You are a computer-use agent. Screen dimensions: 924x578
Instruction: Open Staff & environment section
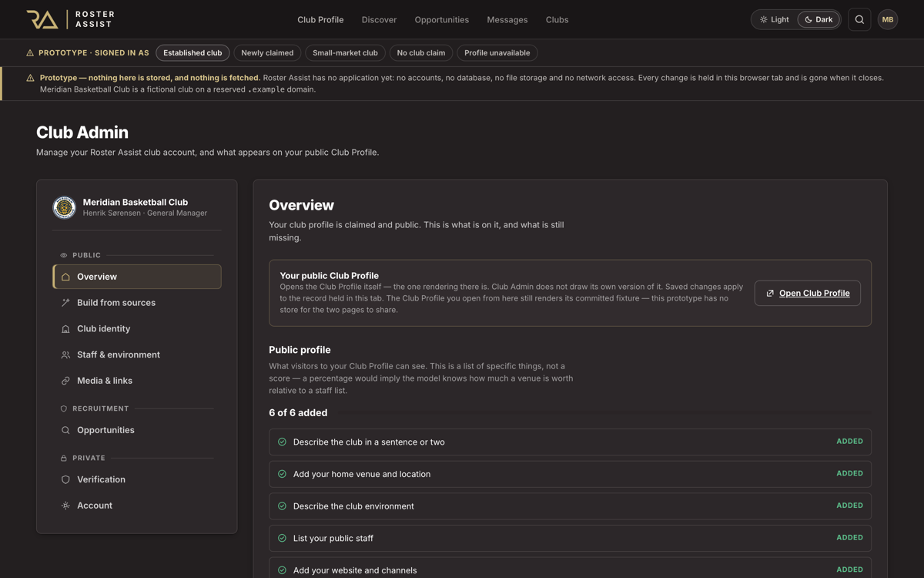tap(137, 355)
